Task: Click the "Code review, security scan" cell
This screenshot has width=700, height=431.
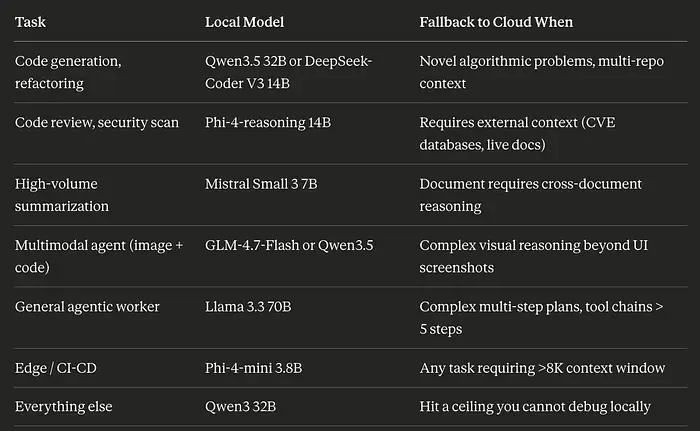Action: pyautogui.click(x=97, y=123)
